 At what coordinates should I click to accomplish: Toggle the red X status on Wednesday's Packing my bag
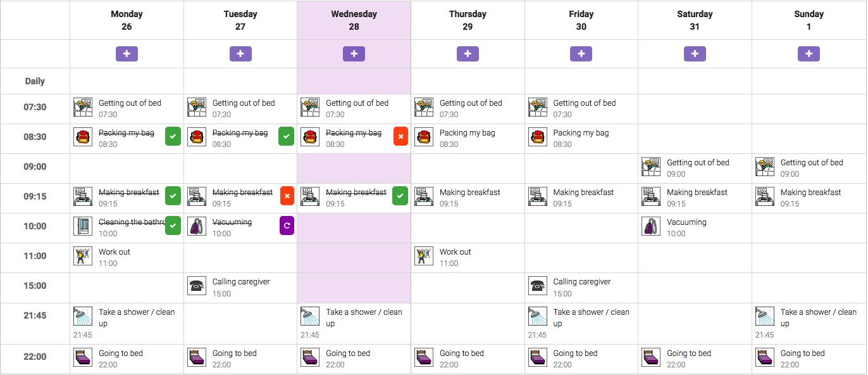[400, 136]
